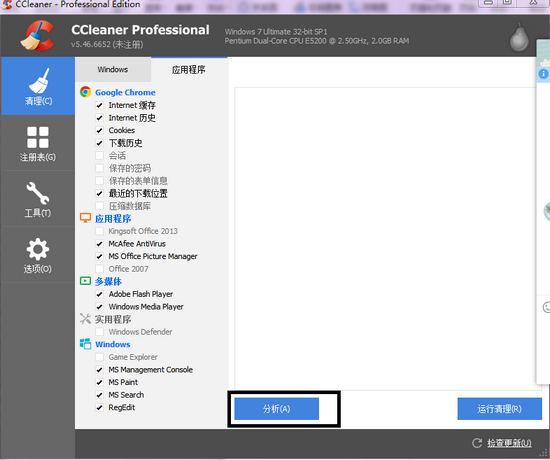Screen dimensions: 550x460
Task: Uncheck Internet 缓存 checkbox
Action: (100, 105)
